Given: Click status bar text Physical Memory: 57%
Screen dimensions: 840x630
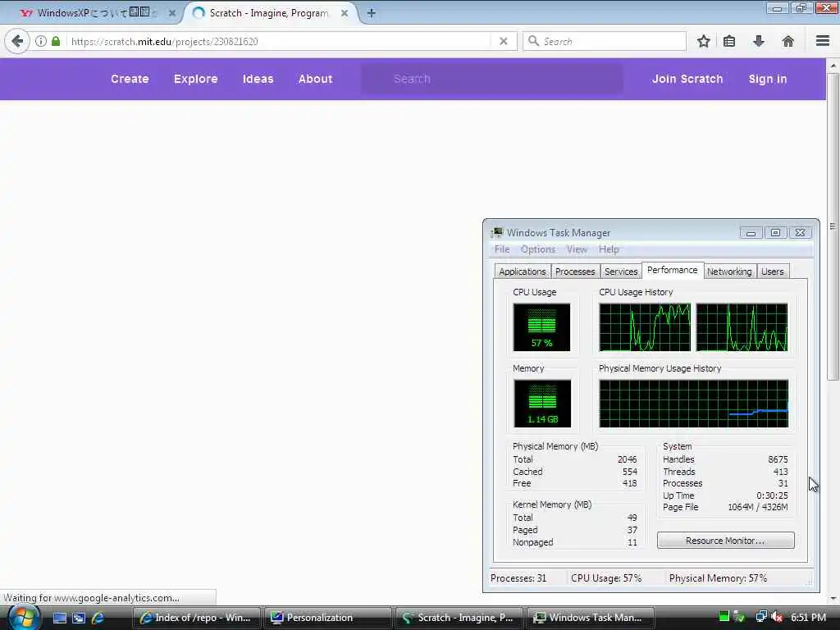Looking at the screenshot, I should point(718,578).
